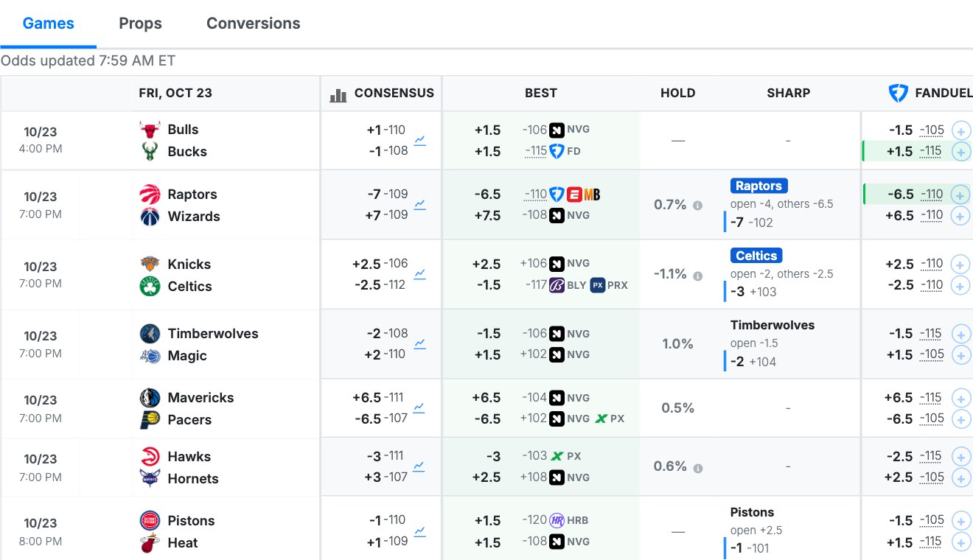Click the hold info icon for Raptors game

pyautogui.click(x=697, y=206)
